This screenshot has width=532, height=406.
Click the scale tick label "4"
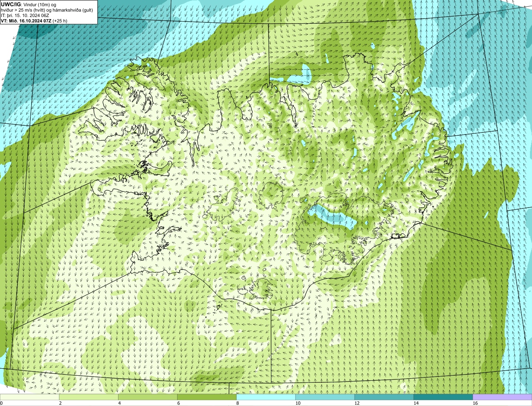[x=119, y=403]
